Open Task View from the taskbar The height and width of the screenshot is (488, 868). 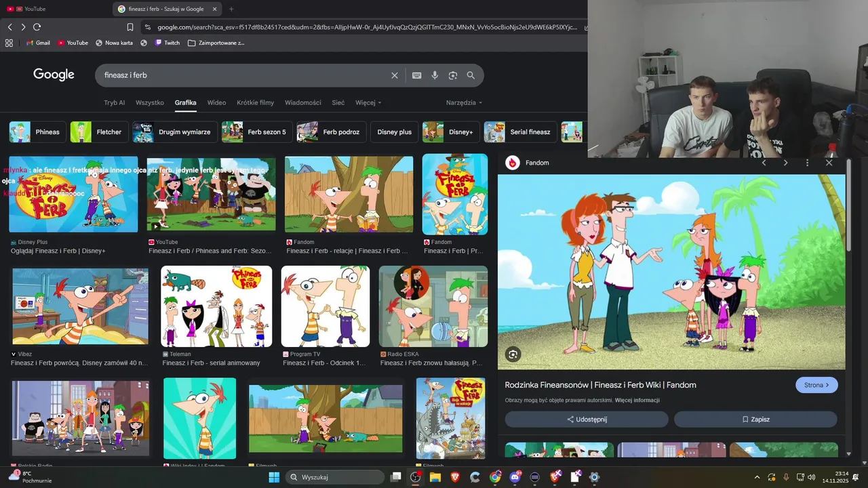coord(395,477)
